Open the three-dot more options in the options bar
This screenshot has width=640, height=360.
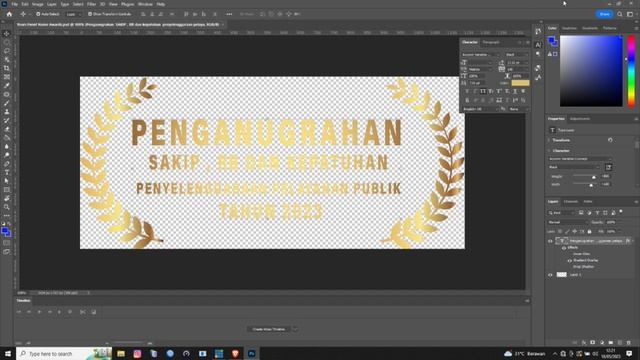[x=229, y=14]
